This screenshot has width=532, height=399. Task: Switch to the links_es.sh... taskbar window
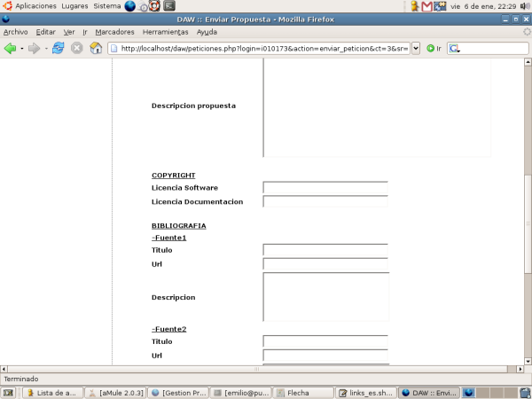[x=366, y=393]
